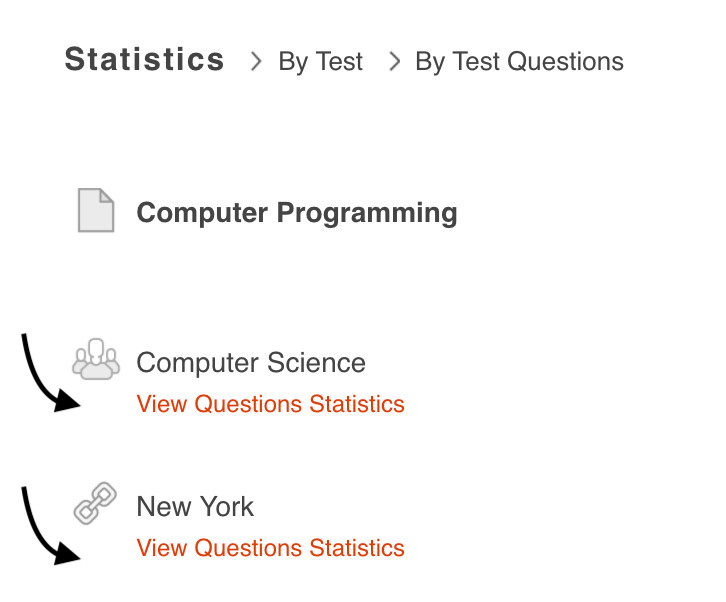Image resolution: width=726 pixels, height=602 pixels.
Task: Click the chain link icon beside New York
Action: [96, 504]
